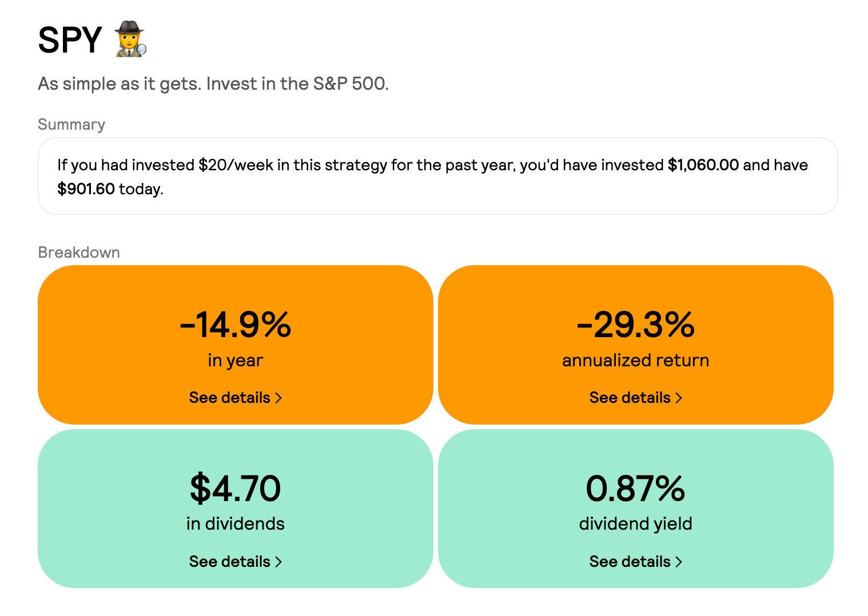Click the Summary section label
The height and width of the screenshot is (616, 868).
pyautogui.click(x=71, y=125)
